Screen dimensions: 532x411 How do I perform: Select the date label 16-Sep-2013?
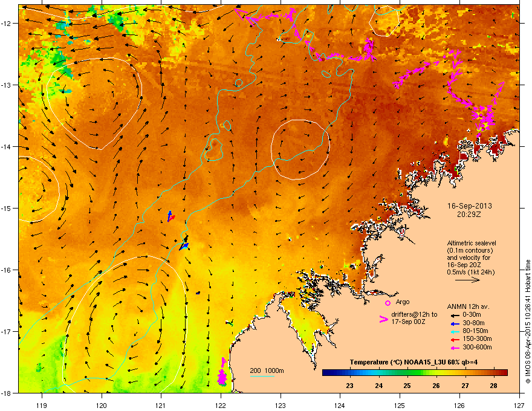469,206
